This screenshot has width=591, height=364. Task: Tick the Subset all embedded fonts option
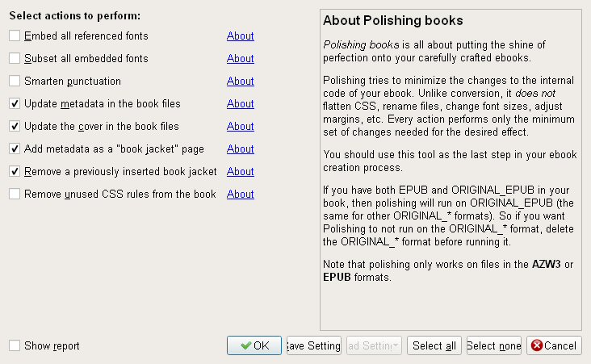click(15, 59)
